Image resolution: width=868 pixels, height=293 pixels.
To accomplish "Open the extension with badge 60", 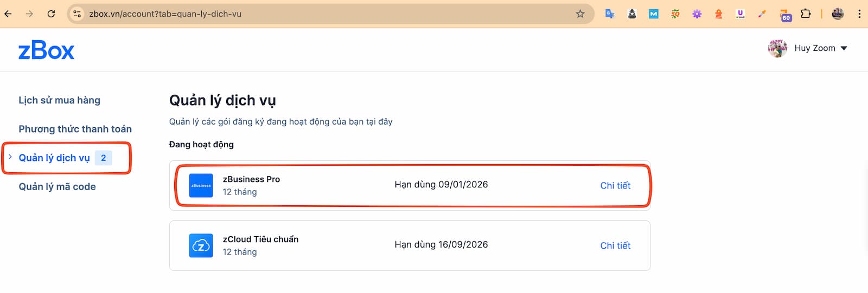I will pos(784,15).
